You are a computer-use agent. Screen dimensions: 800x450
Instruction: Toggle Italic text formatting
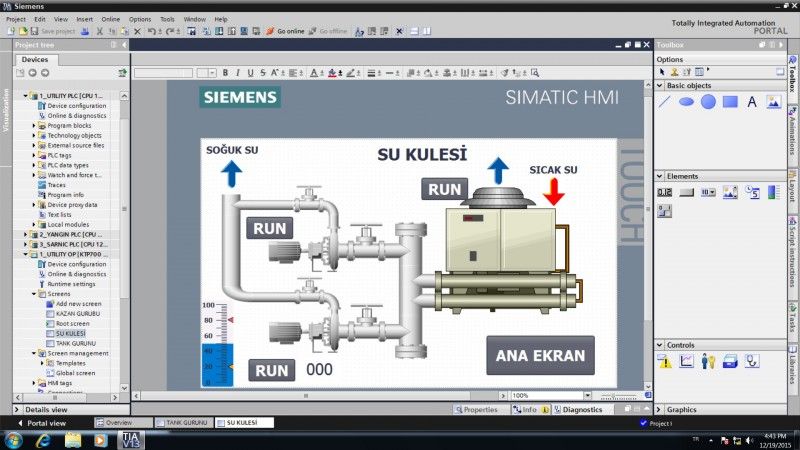point(238,73)
